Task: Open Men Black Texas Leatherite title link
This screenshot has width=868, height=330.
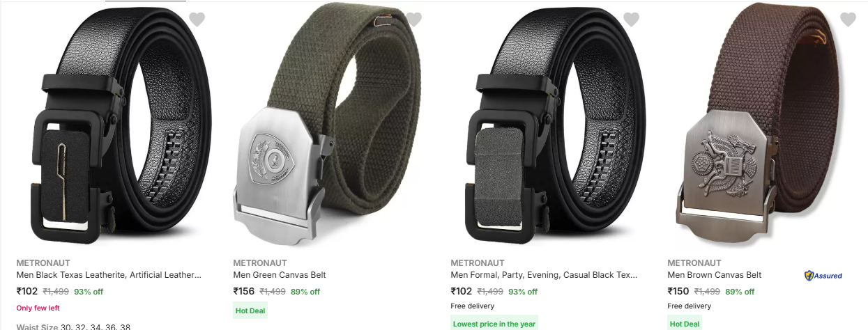Action: pyautogui.click(x=109, y=275)
